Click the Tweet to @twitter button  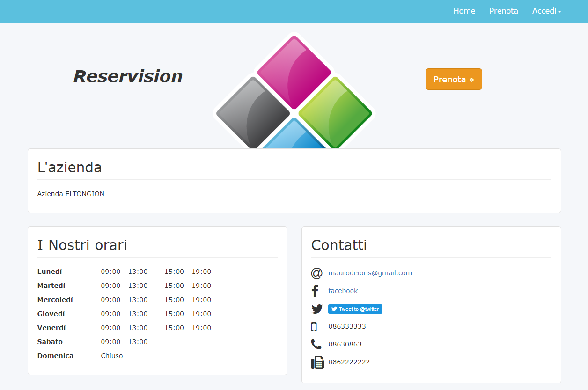355,309
